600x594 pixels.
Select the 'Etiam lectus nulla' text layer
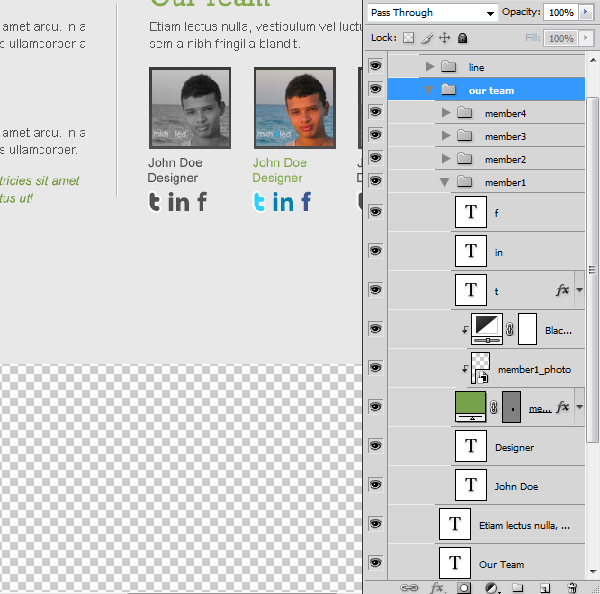(x=486, y=524)
